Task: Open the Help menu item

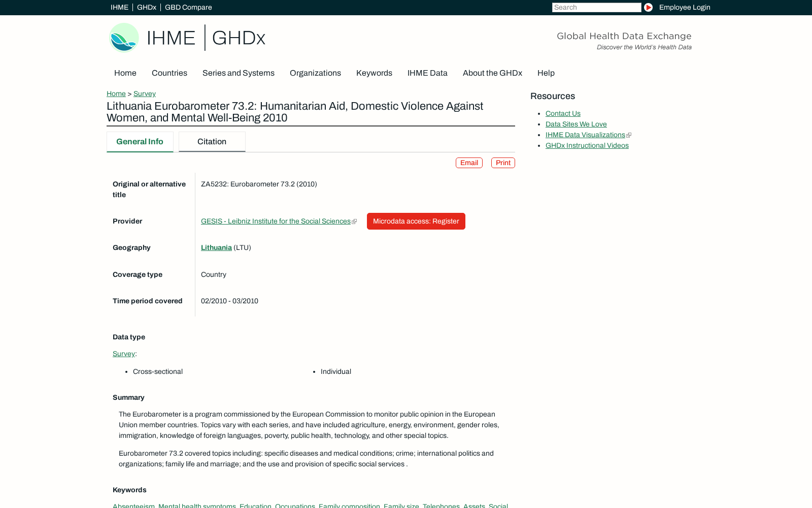Action: [546, 73]
